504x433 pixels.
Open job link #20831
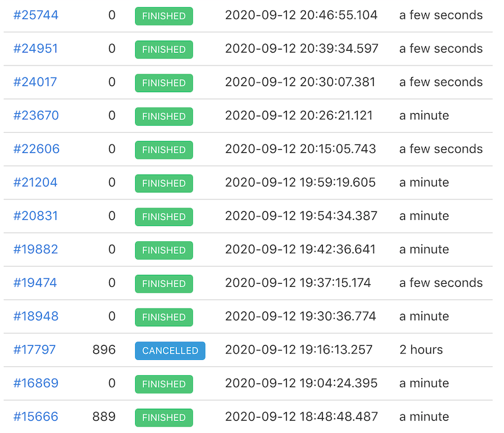[35, 216]
